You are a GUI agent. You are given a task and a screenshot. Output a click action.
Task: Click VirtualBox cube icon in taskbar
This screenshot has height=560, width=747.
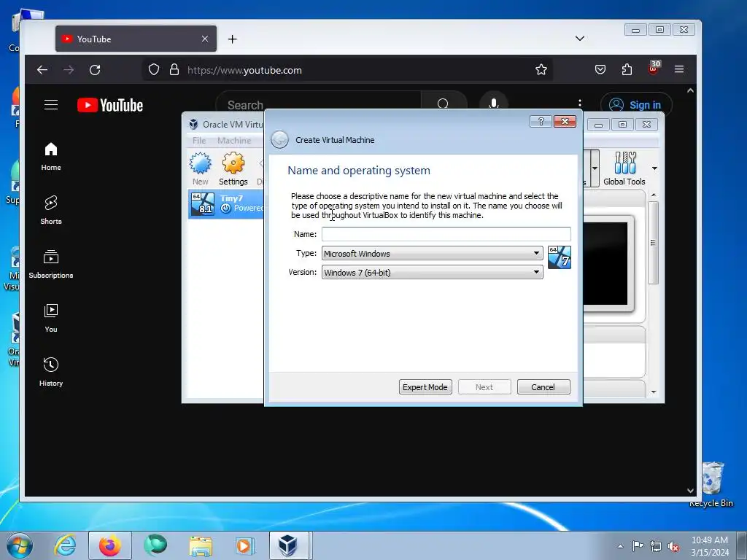288,545
